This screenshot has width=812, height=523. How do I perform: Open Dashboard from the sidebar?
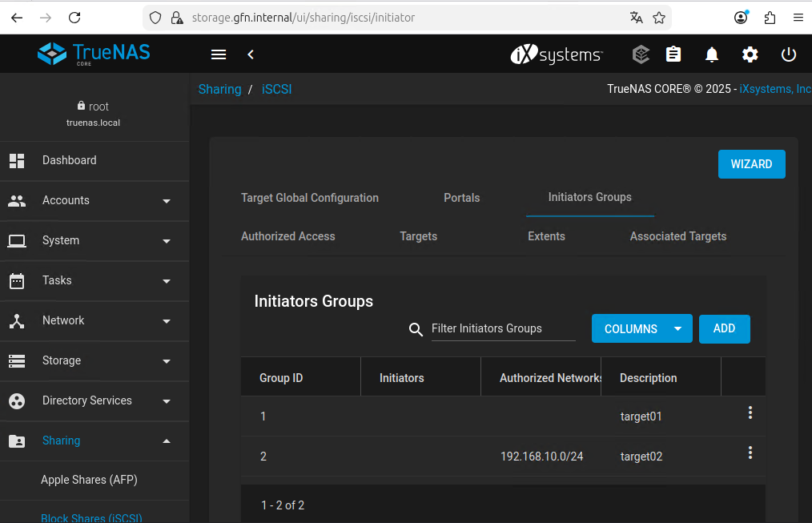(x=69, y=160)
